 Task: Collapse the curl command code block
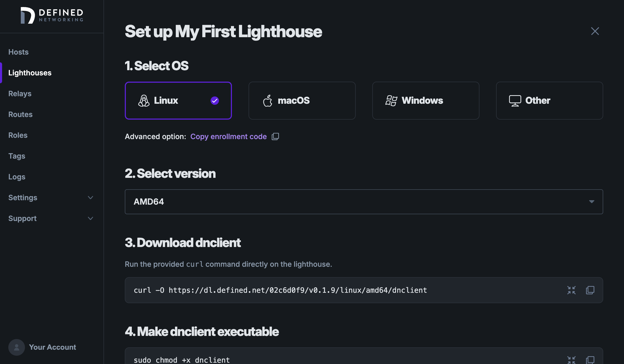571,290
